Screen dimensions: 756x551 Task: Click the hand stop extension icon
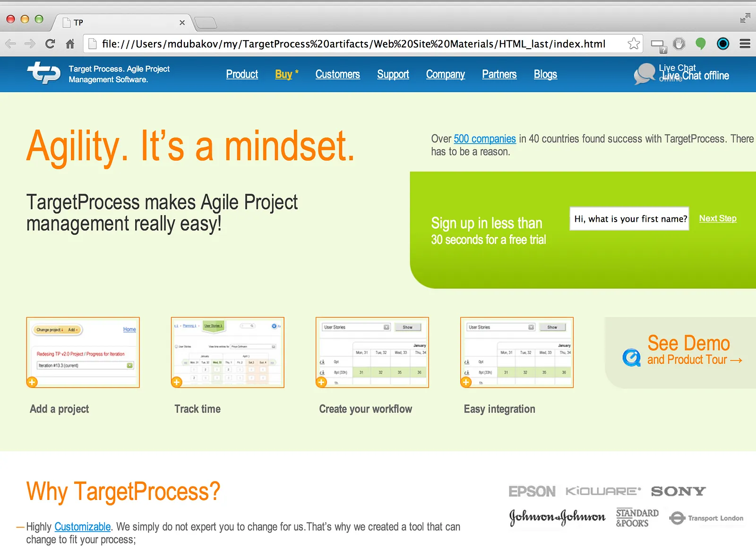coord(679,44)
